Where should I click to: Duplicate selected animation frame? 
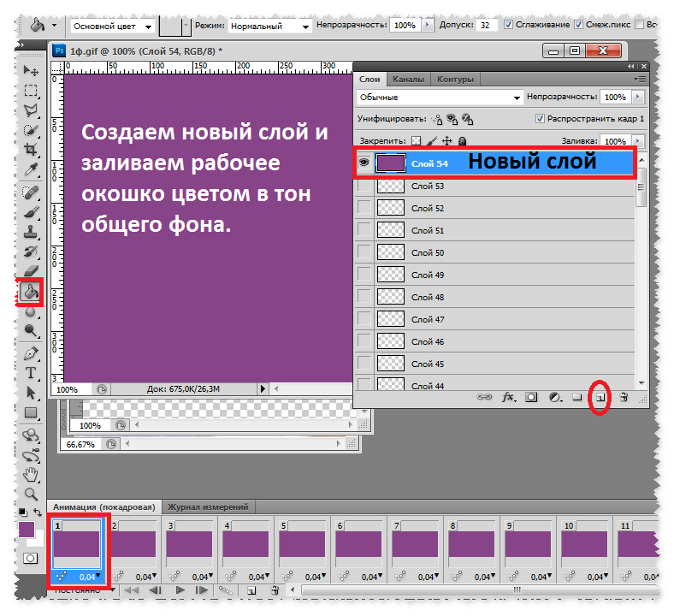click(x=251, y=590)
